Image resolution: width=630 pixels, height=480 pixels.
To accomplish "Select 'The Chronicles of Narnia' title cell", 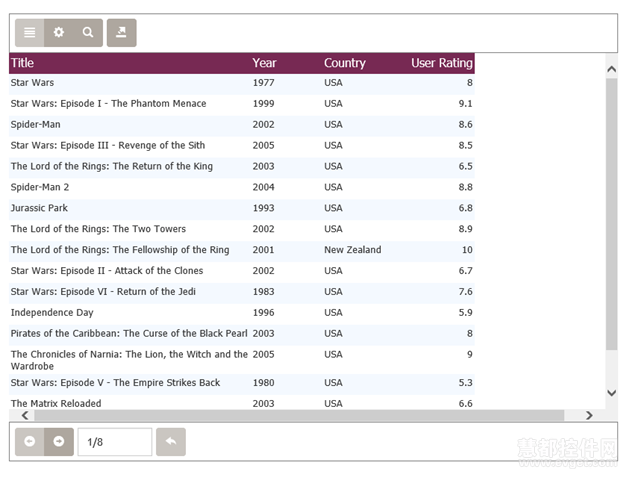I will pos(129,360).
